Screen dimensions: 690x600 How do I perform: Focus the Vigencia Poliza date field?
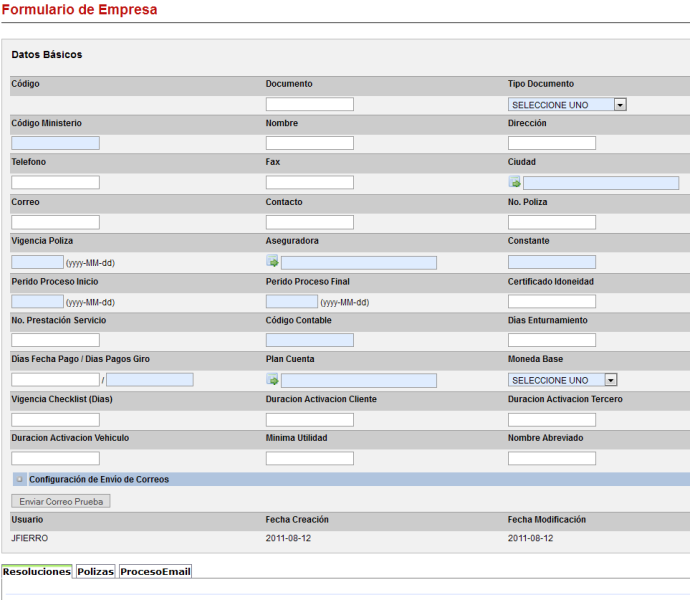pos(37,262)
